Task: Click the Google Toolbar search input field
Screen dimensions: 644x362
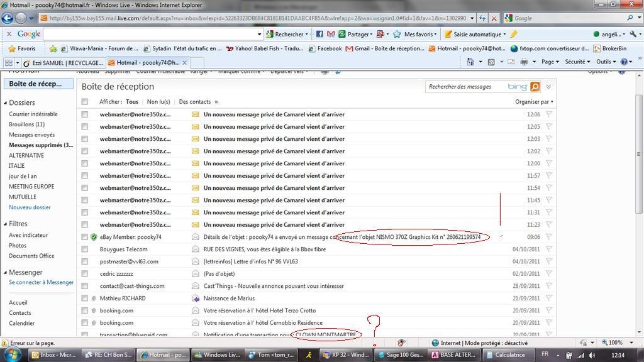Action: 150,34
